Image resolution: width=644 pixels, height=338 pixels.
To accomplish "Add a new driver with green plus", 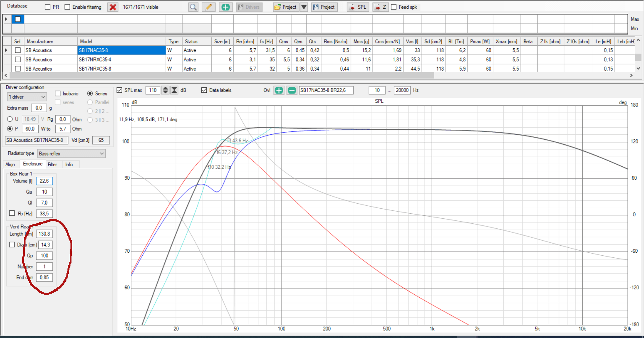I will [226, 7].
